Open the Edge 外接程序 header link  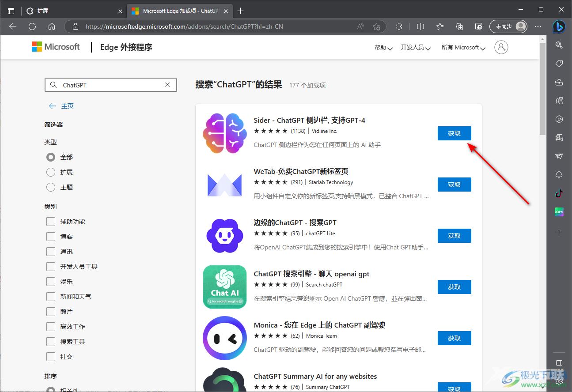point(126,47)
